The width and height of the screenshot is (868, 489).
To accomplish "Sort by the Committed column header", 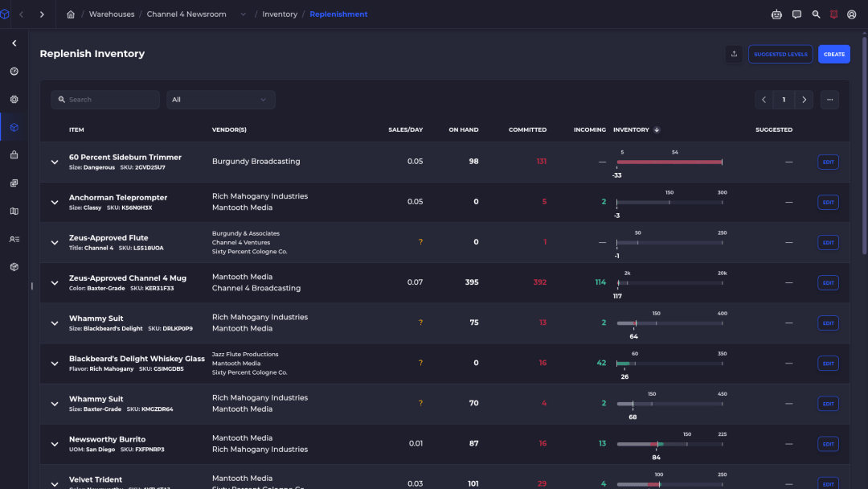I will point(527,130).
